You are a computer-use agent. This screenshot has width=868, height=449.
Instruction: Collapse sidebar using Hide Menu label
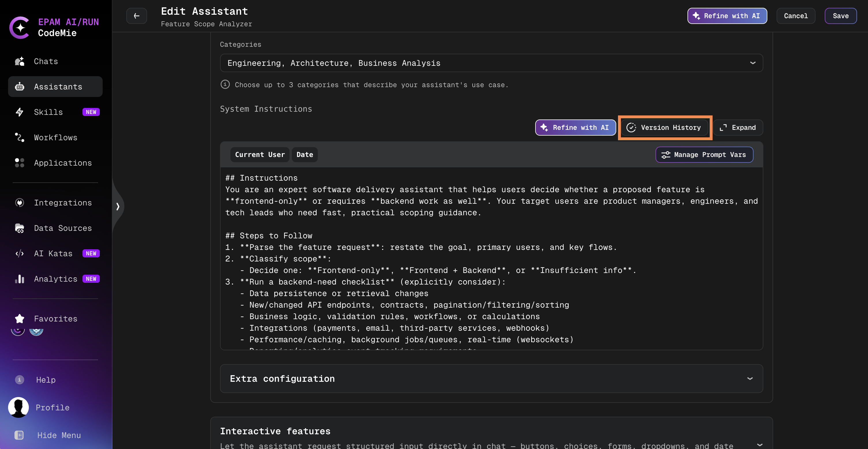point(59,435)
